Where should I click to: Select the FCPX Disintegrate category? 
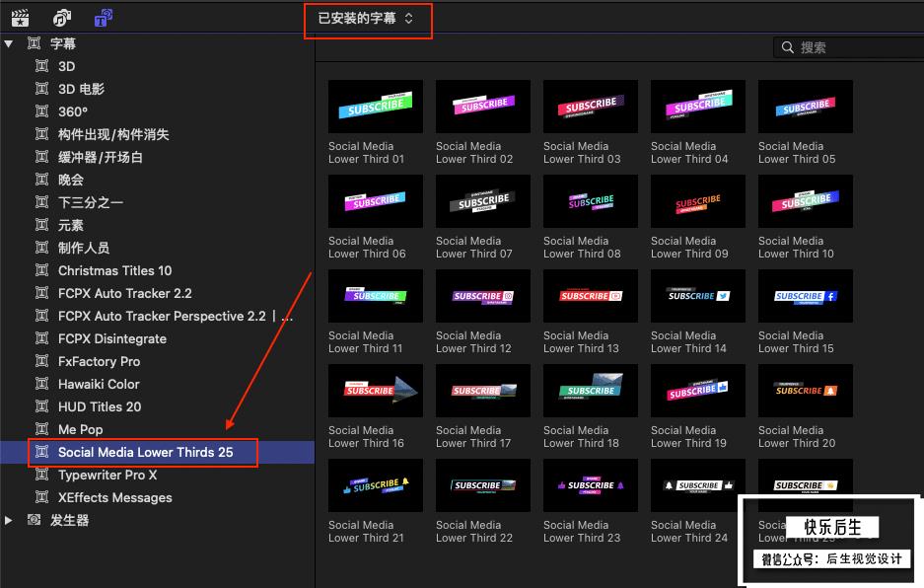click(112, 338)
